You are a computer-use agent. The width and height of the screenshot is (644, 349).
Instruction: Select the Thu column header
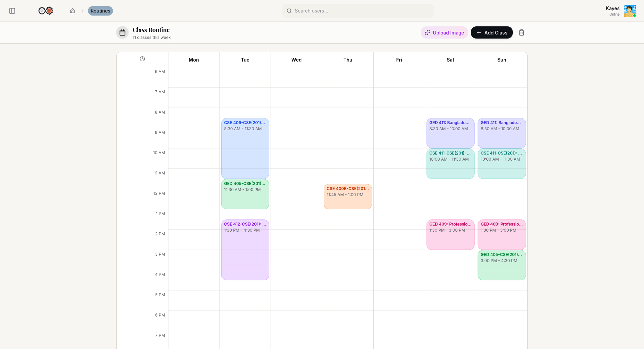click(348, 60)
